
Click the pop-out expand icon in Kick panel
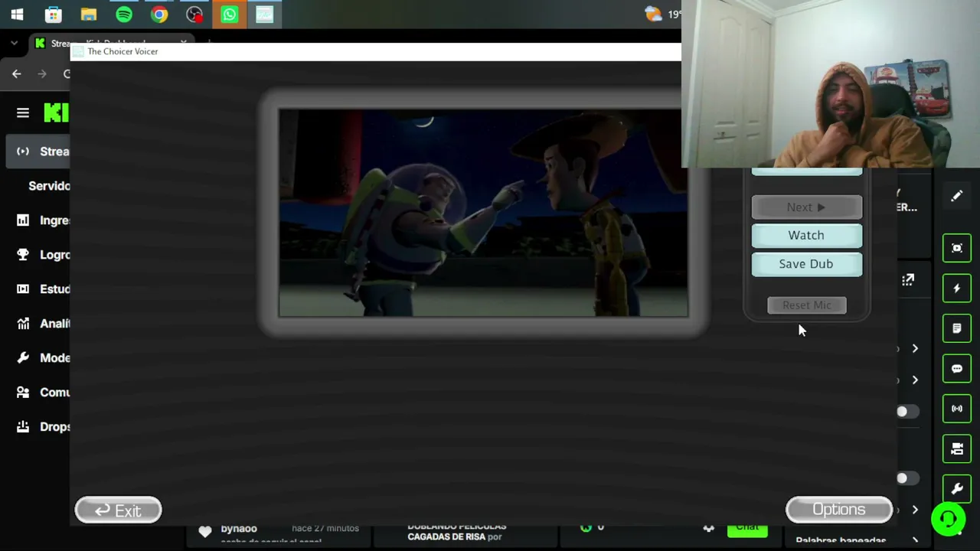tap(908, 281)
